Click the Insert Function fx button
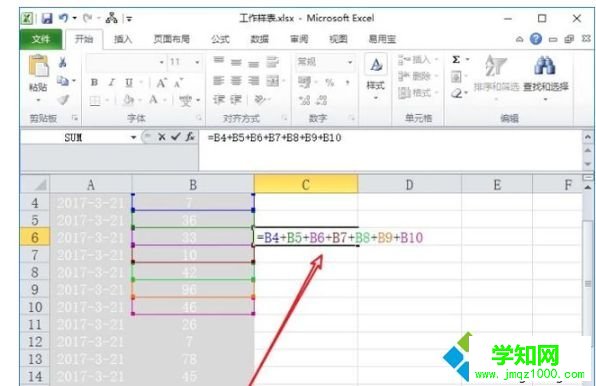The width and height of the screenshot is (596, 386). click(190, 137)
